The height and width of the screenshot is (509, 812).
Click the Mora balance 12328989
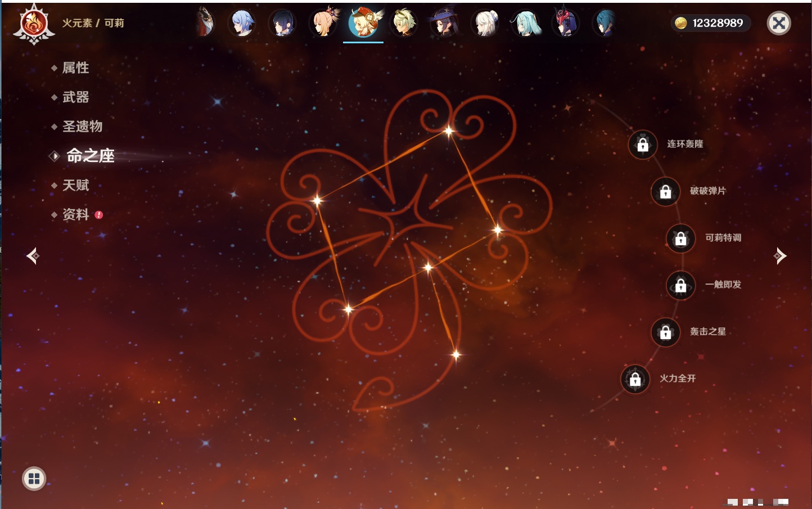click(x=718, y=23)
